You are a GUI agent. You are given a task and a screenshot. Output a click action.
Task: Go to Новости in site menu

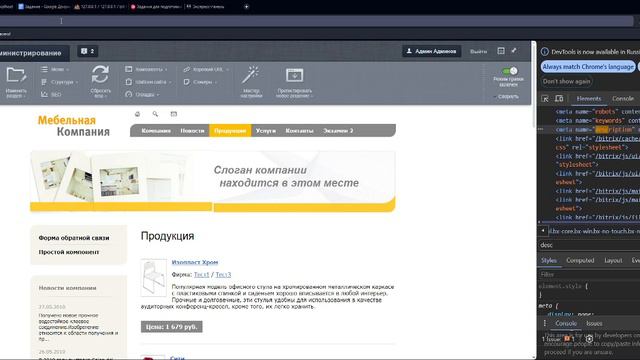point(192,131)
